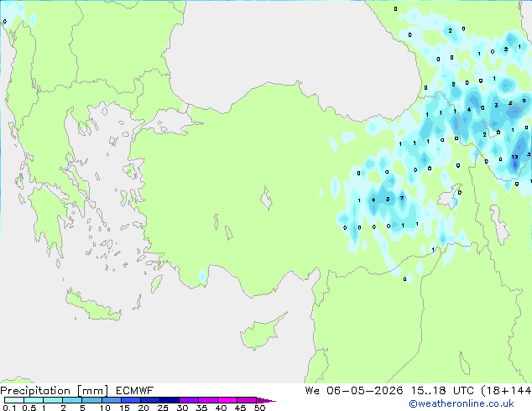Screen dimensions: 532x411
Task: Click the 10–15 mm blue legend swatch
Action: tap(111, 400)
